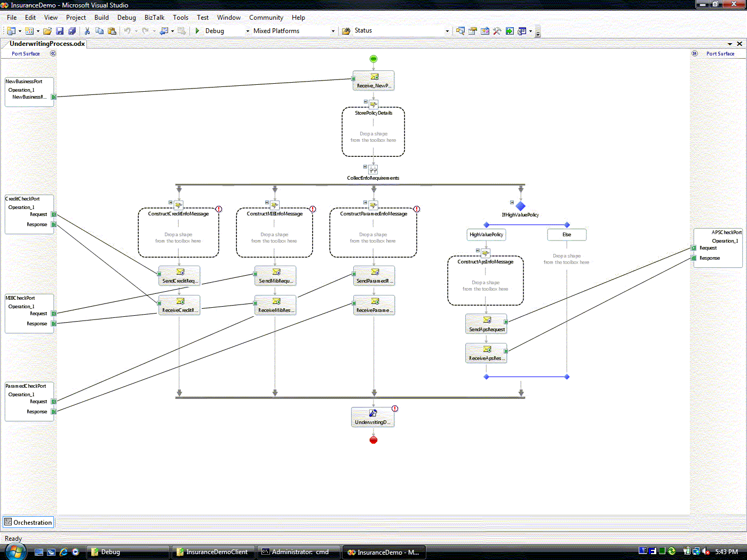747x560 pixels.
Task: Click the Paste clipboard icon
Action: tap(112, 31)
